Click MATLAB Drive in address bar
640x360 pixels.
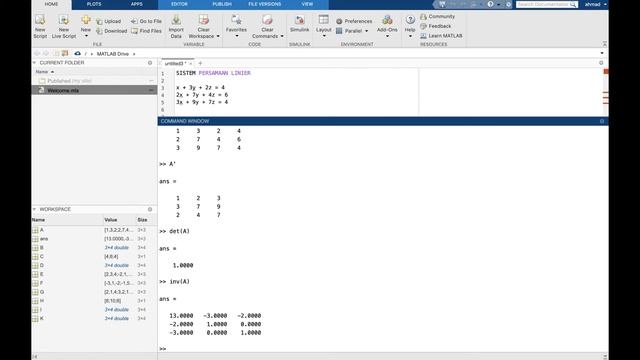(113, 54)
